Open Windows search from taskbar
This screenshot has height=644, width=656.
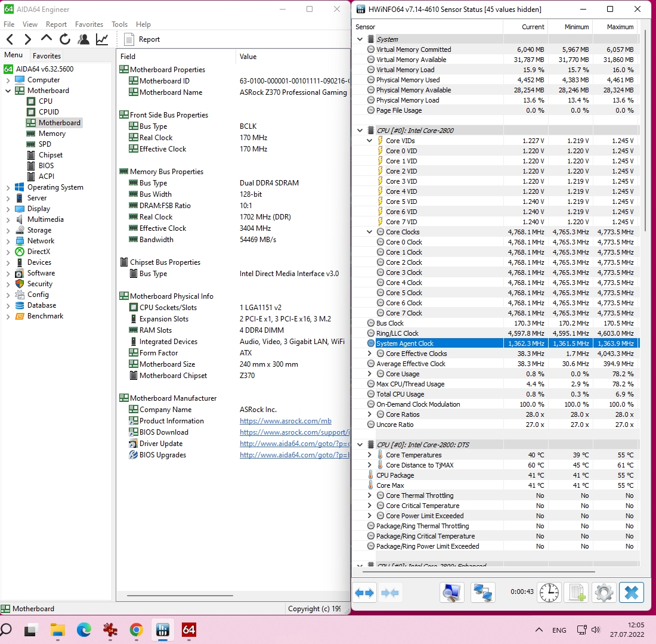click(6, 630)
